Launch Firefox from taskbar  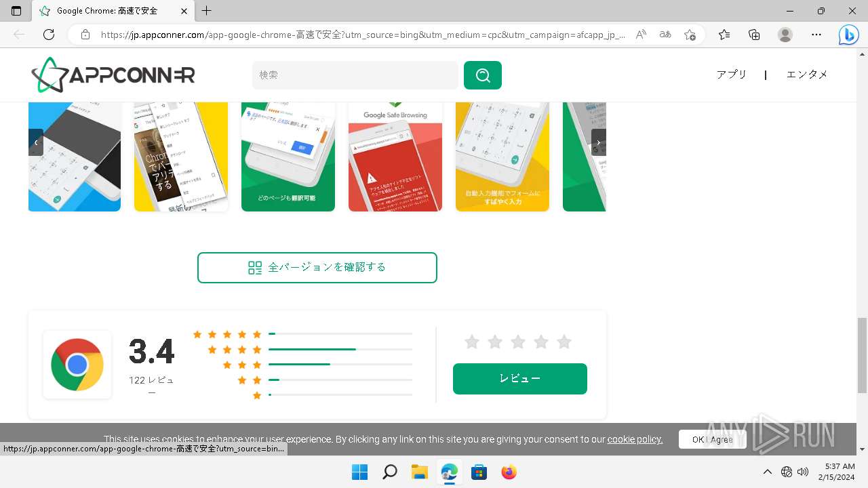(x=509, y=472)
